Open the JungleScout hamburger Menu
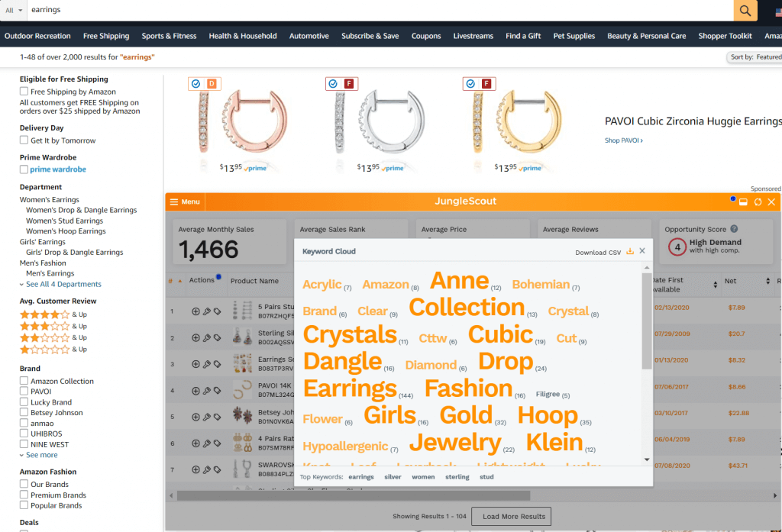 [x=184, y=202]
